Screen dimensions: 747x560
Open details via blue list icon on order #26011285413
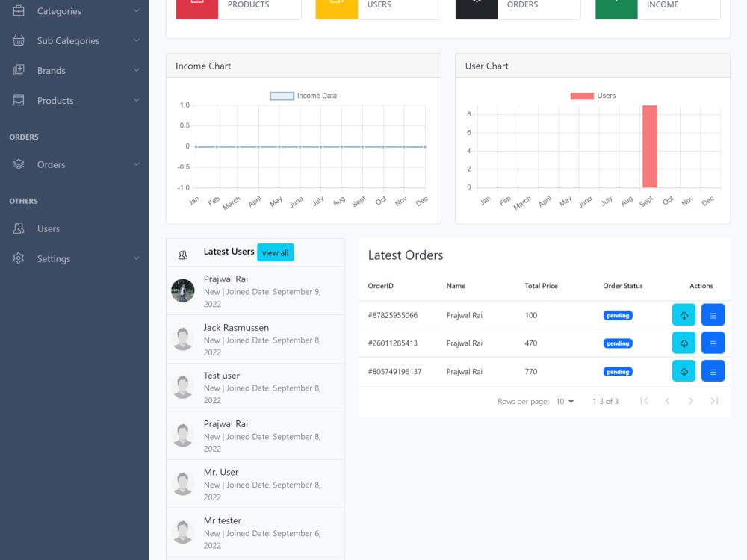(713, 343)
